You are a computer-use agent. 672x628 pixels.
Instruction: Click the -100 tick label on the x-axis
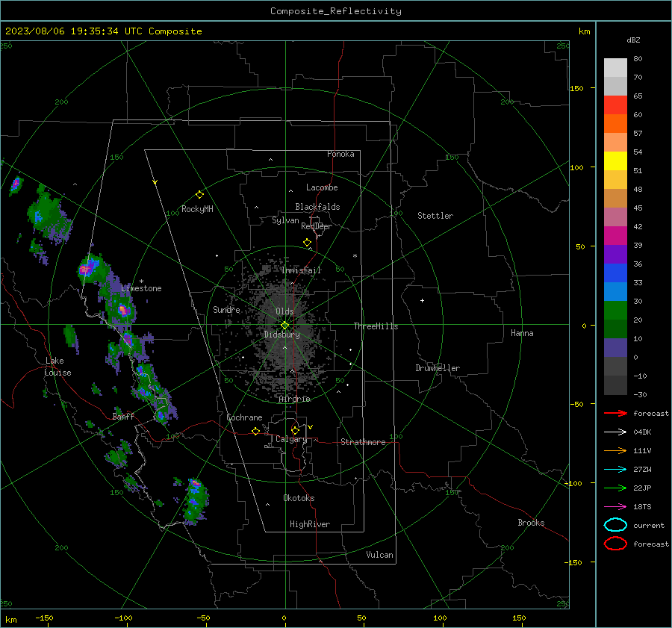(123, 618)
